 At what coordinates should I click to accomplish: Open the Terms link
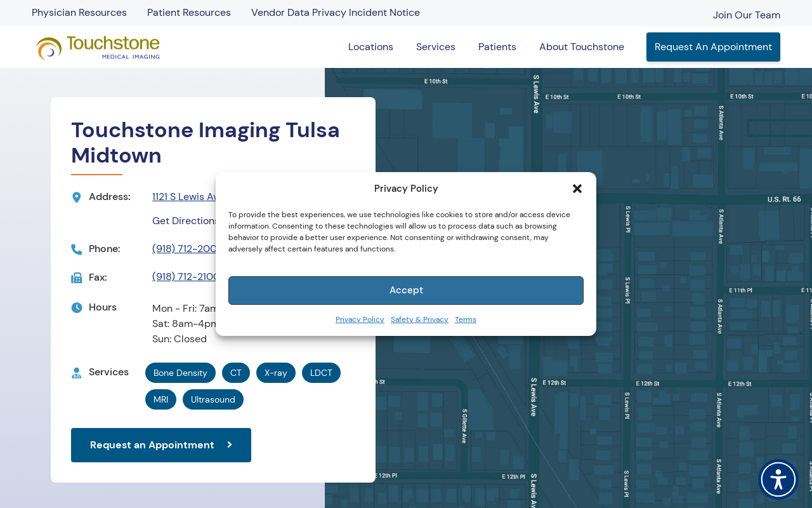(466, 319)
